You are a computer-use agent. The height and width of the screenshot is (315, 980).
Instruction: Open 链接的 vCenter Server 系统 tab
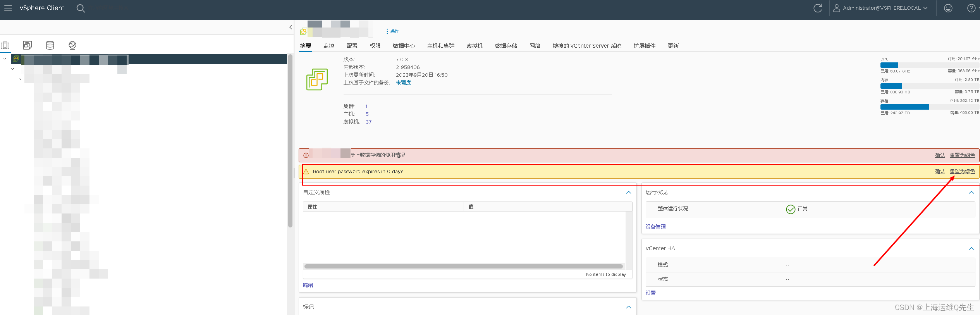click(587, 46)
